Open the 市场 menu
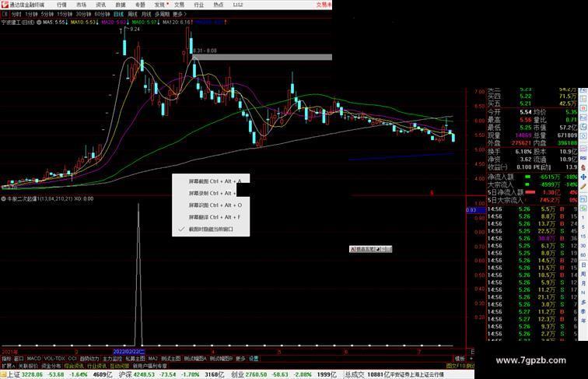This screenshot has height=379, width=588. pos(81,5)
